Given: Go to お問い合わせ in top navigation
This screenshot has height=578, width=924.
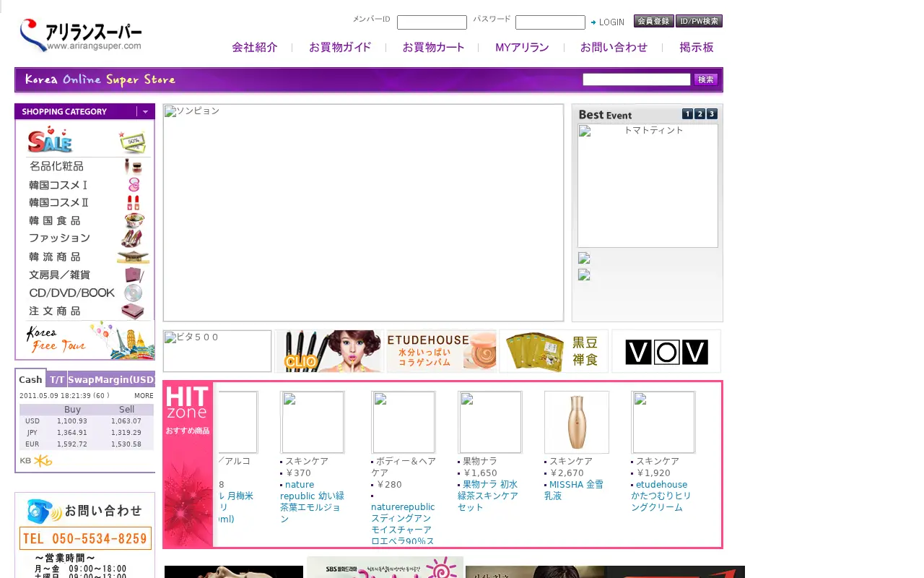Looking at the screenshot, I should (x=614, y=48).
